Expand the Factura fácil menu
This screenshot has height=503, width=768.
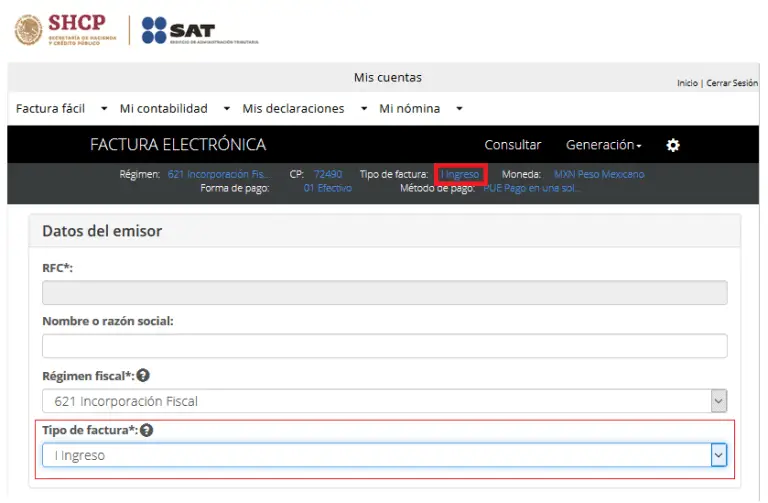61,108
